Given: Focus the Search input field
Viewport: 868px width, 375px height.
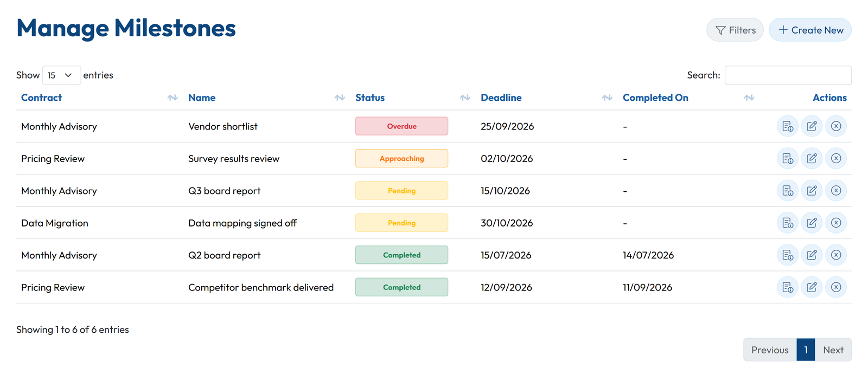Looking at the screenshot, I should click(788, 75).
